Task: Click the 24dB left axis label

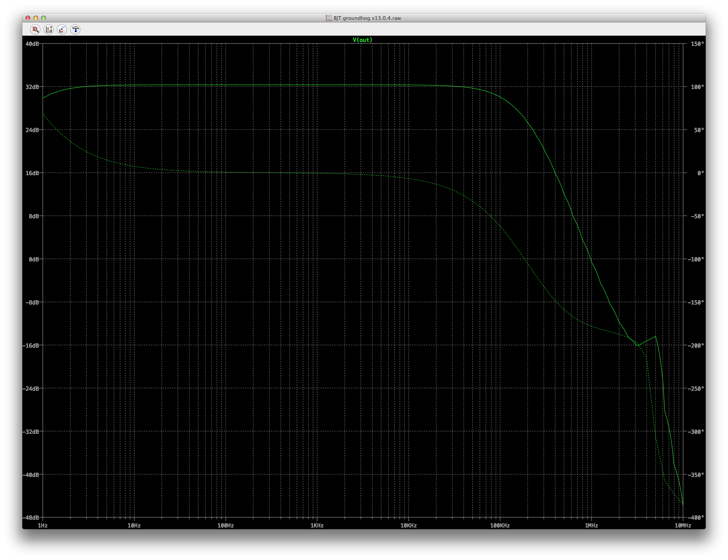Action: [32, 130]
